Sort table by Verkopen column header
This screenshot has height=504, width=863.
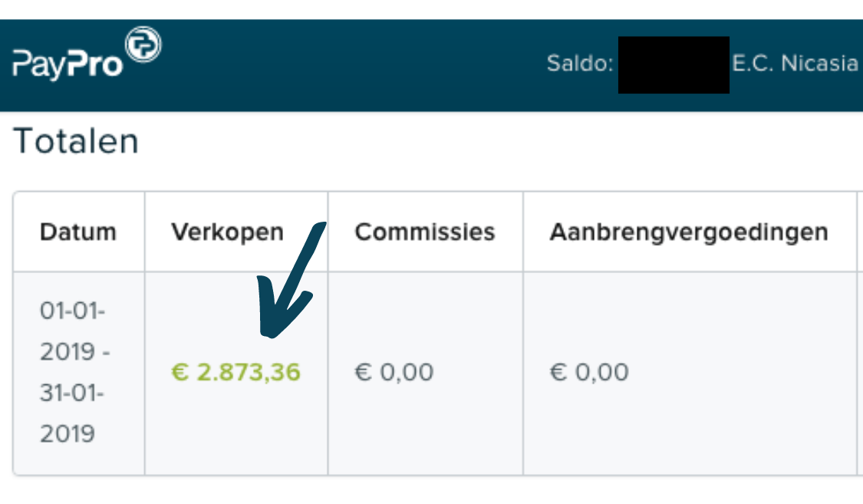click(227, 232)
